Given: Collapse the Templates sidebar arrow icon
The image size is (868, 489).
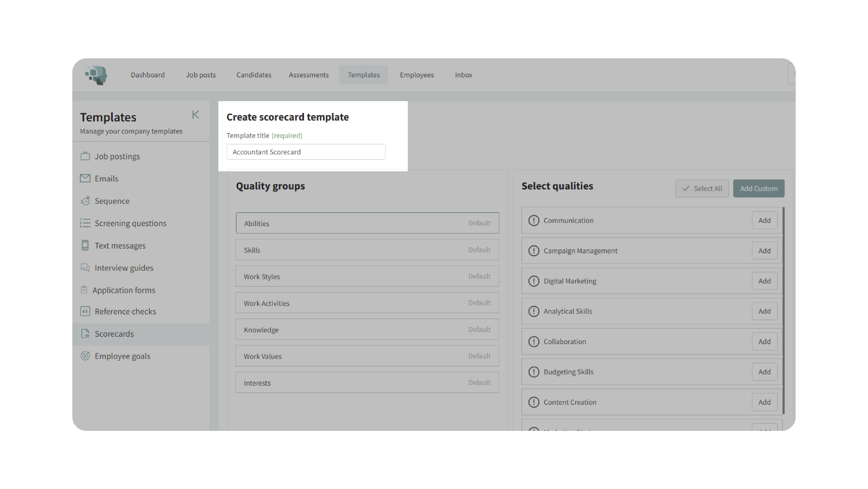Looking at the screenshot, I should pos(196,115).
